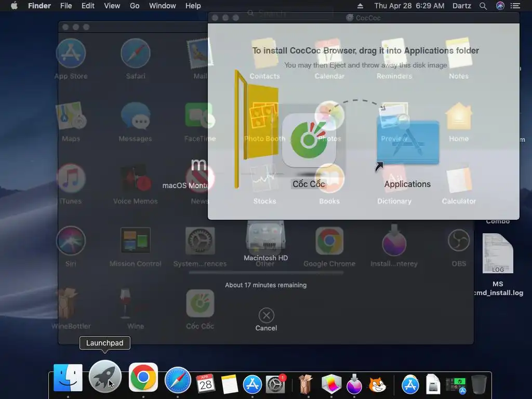Image resolution: width=532 pixels, height=399 pixels.
Task: Open Calculator in the Launchpad grid
Action: point(459,180)
